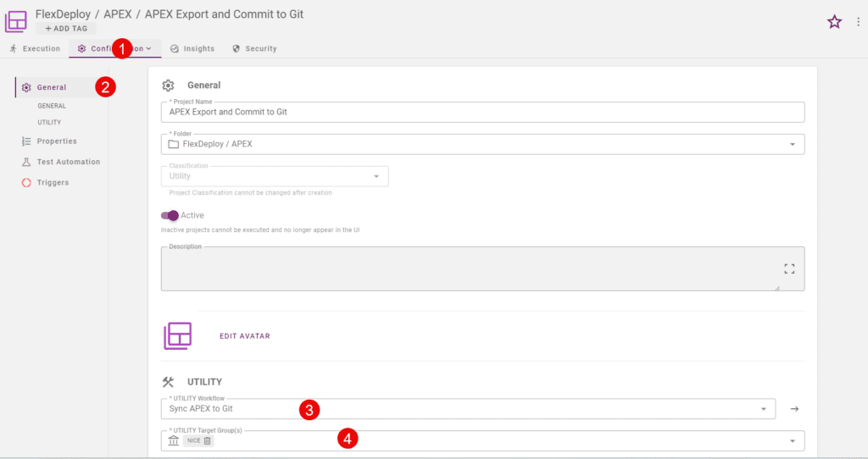The height and width of the screenshot is (459, 868).
Task: Click the large avatar image beside Edit Avatar
Action: [x=178, y=335]
